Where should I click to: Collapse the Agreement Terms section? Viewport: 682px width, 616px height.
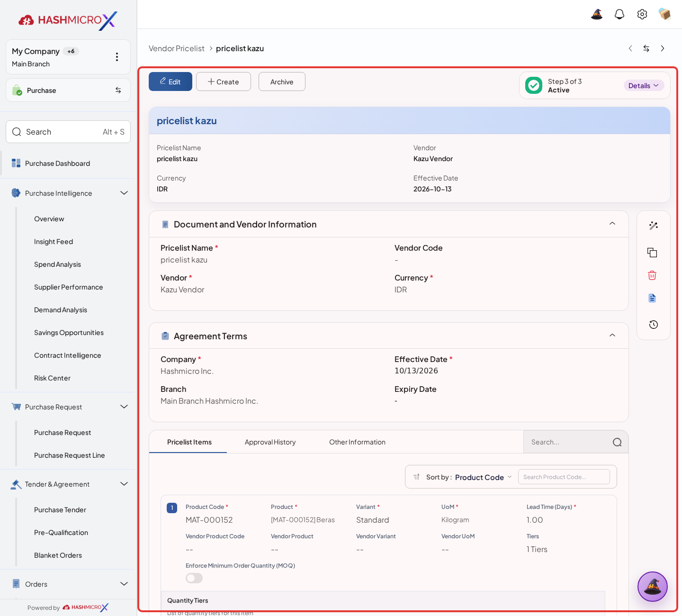(x=612, y=335)
